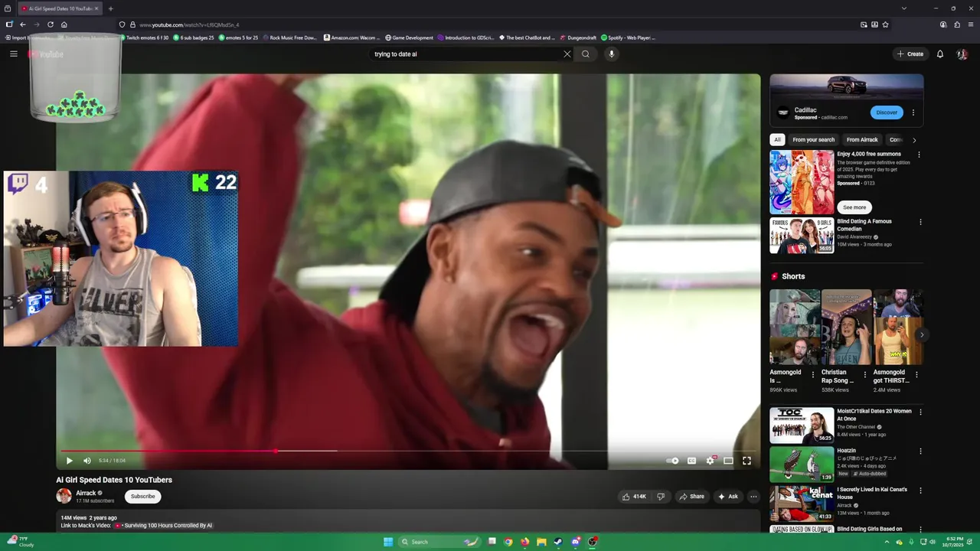980x551 pixels.
Task: Go back in the browser
Action: pos(23,24)
